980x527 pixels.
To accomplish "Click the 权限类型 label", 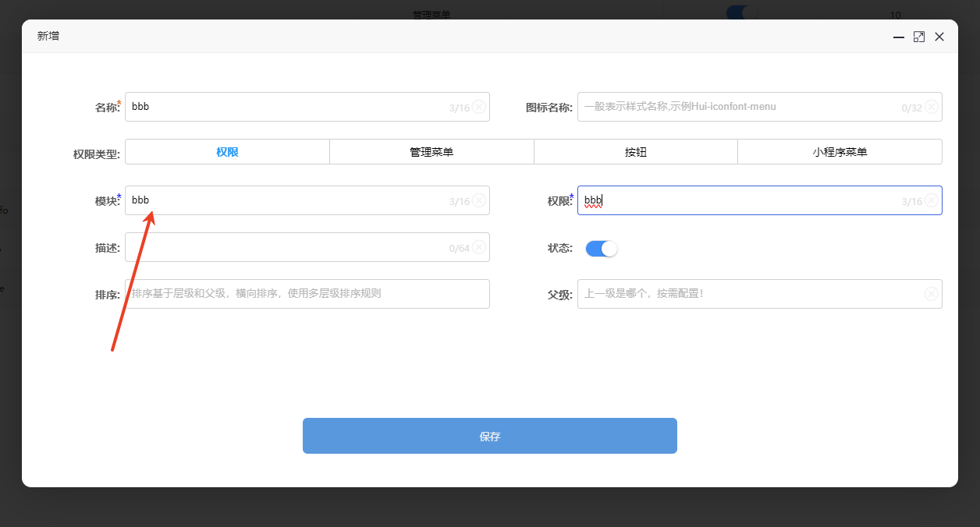I will coord(97,154).
